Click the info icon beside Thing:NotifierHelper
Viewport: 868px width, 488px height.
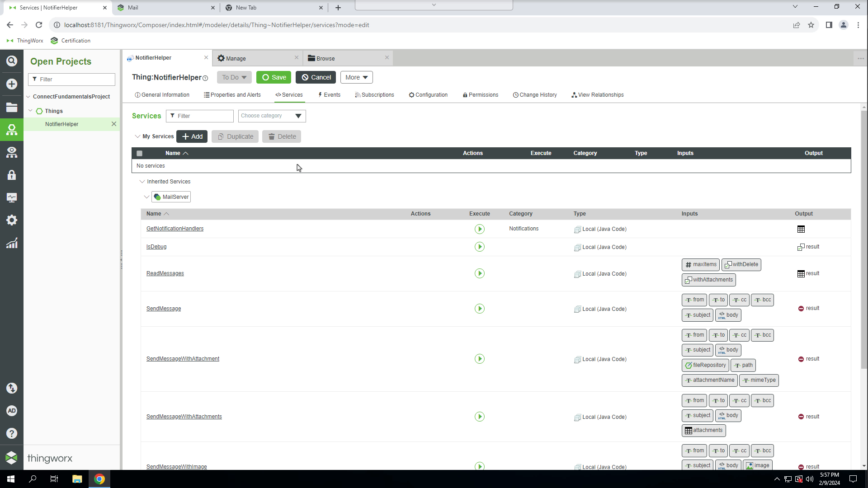pos(205,78)
